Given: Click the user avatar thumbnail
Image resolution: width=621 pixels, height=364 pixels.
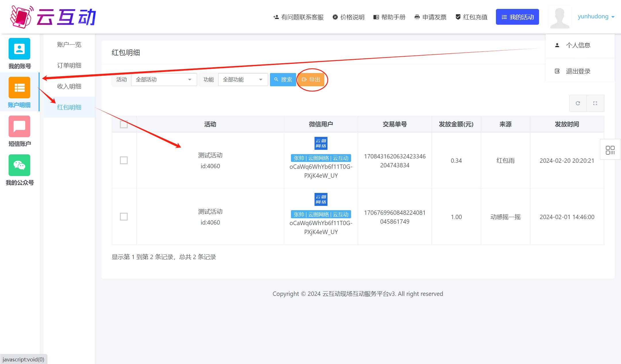Looking at the screenshot, I should pyautogui.click(x=559, y=17).
